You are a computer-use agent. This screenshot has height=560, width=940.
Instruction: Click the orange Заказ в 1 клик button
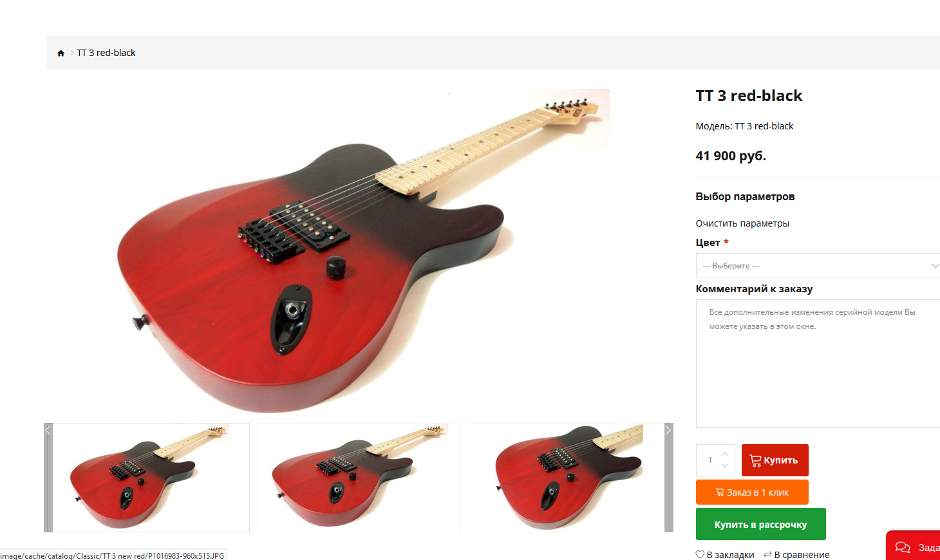(x=752, y=492)
